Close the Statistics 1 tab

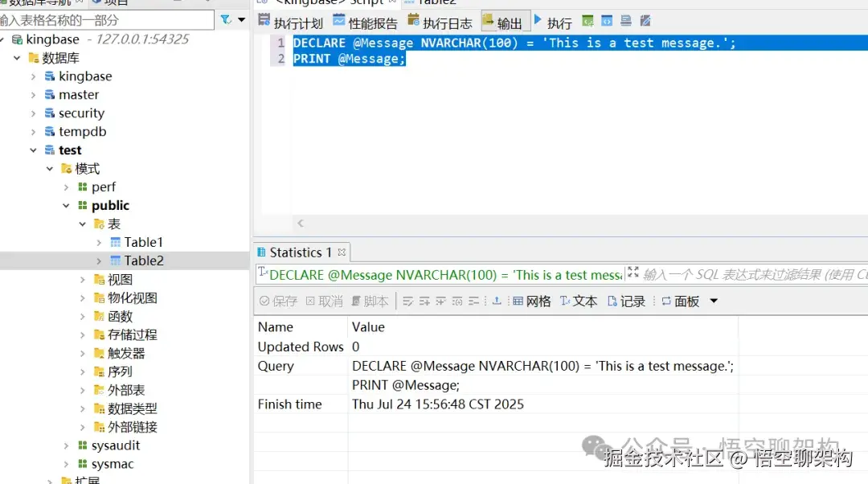[x=342, y=252]
